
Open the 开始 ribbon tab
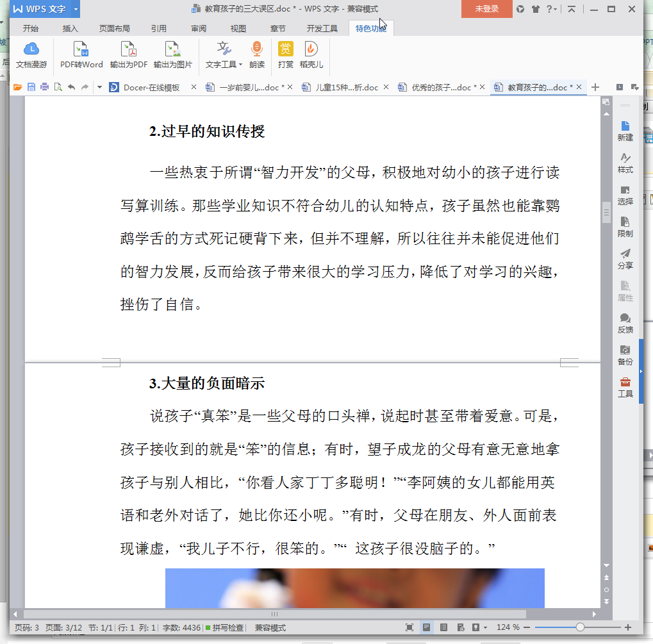[x=30, y=28]
